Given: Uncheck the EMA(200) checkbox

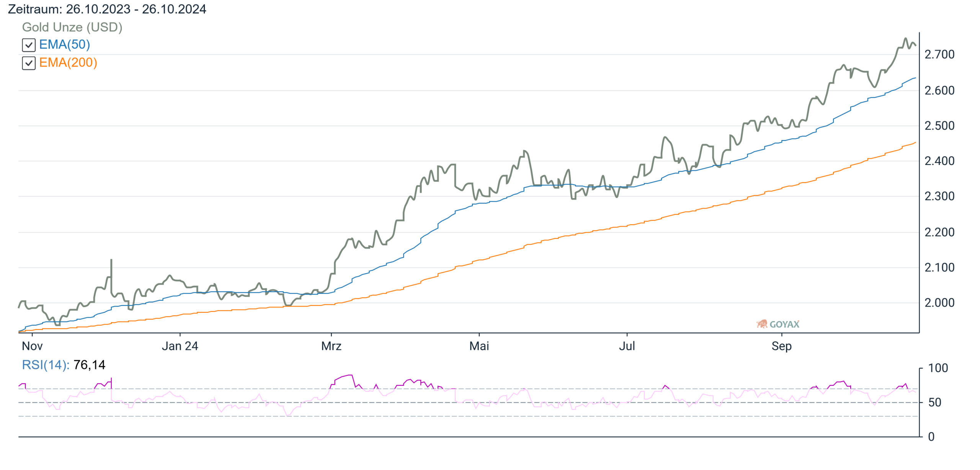Looking at the screenshot, I should (x=29, y=63).
